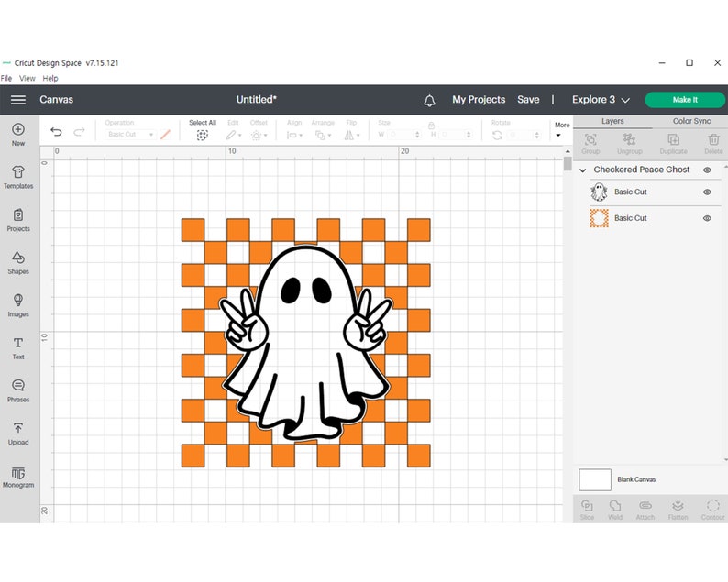This screenshot has width=728, height=582.
Task: Click the canvas vertical scrollbar
Action: 568,164
